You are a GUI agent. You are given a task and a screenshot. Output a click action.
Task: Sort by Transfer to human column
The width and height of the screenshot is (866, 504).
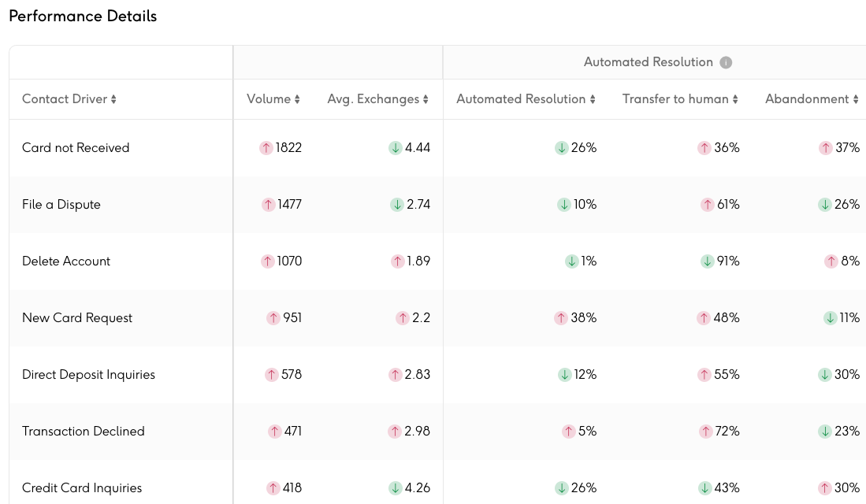tap(736, 99)
